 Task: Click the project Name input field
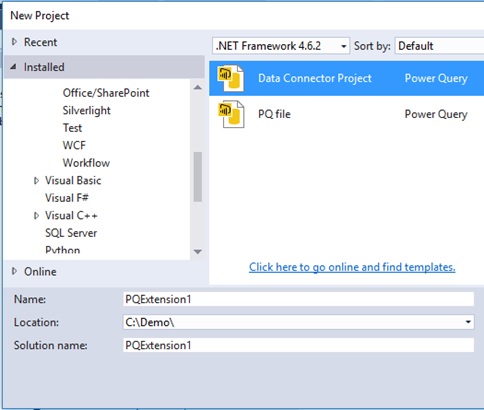pos(298,299)
